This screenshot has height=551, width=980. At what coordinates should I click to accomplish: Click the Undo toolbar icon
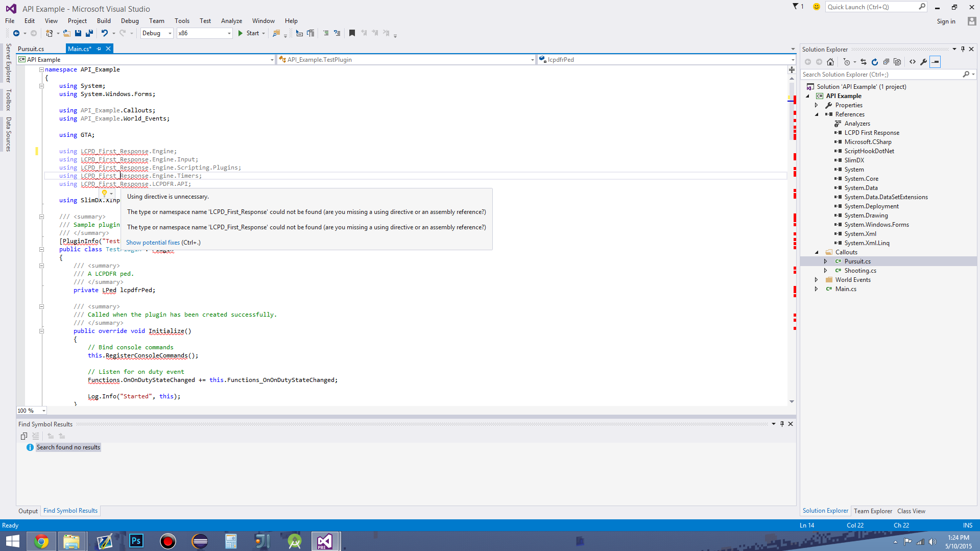tap(104, 33)
